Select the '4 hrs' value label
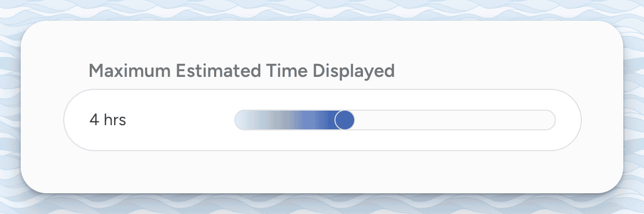Screen dimensions: 644x214 pyautogui.click(x=108, y=120)
